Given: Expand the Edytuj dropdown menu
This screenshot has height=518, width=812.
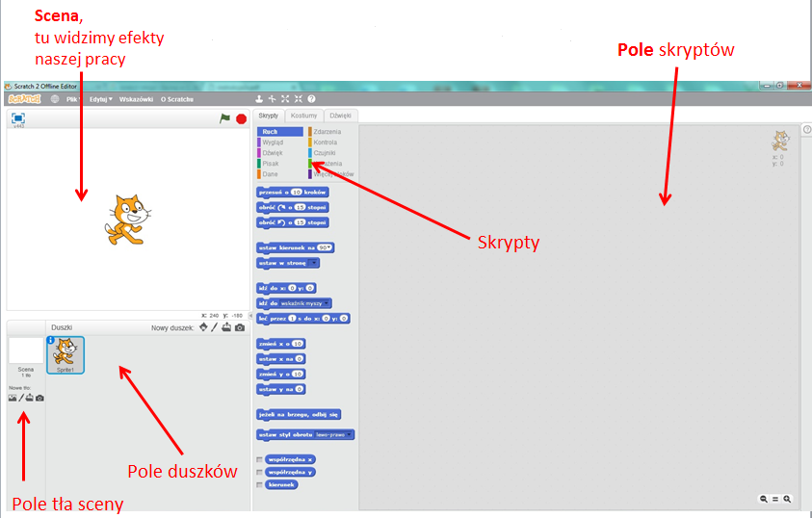Looking at the screenshot, I should pos(101,99).
